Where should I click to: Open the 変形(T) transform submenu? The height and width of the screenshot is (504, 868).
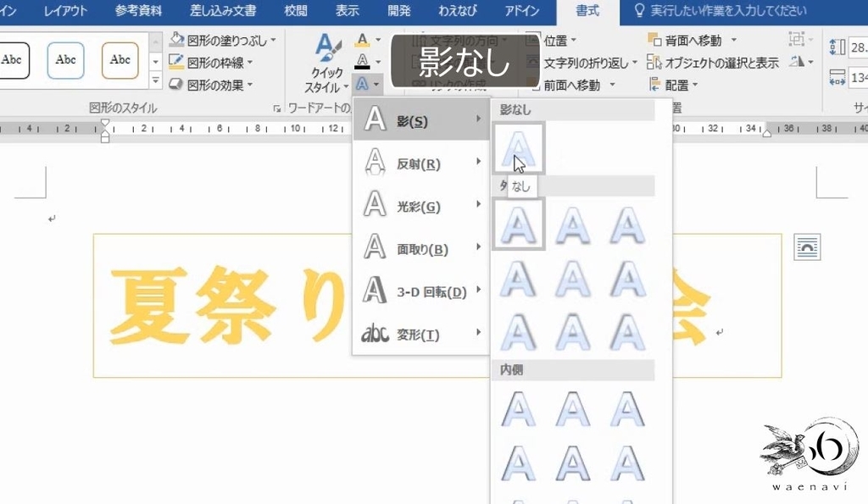pyautogui.click(x=421, y=333)
